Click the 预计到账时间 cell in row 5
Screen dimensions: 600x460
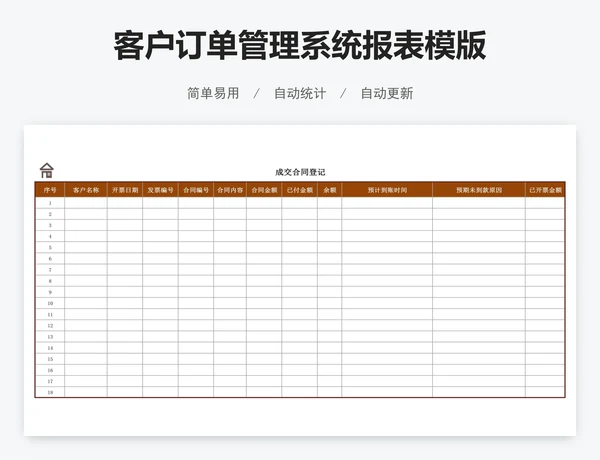tap(387, 248)
